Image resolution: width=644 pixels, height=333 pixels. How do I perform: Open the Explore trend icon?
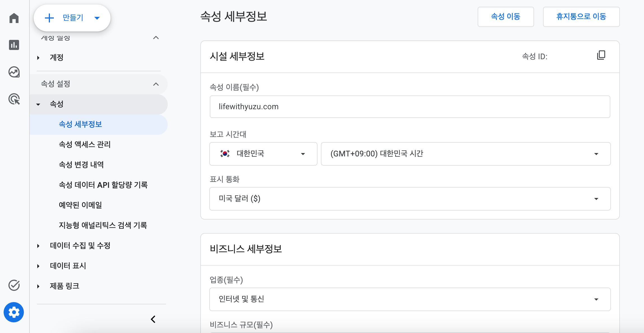(x=14, y=72)
